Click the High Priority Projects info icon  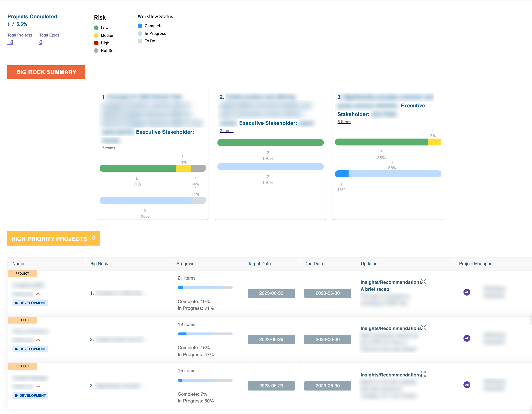click(92, 237)
